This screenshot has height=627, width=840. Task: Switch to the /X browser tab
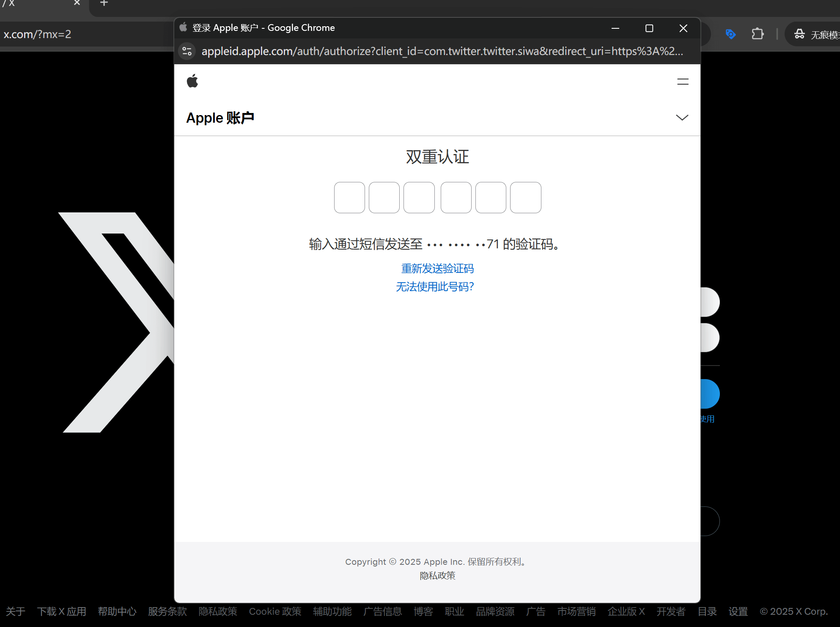(38, 4)
